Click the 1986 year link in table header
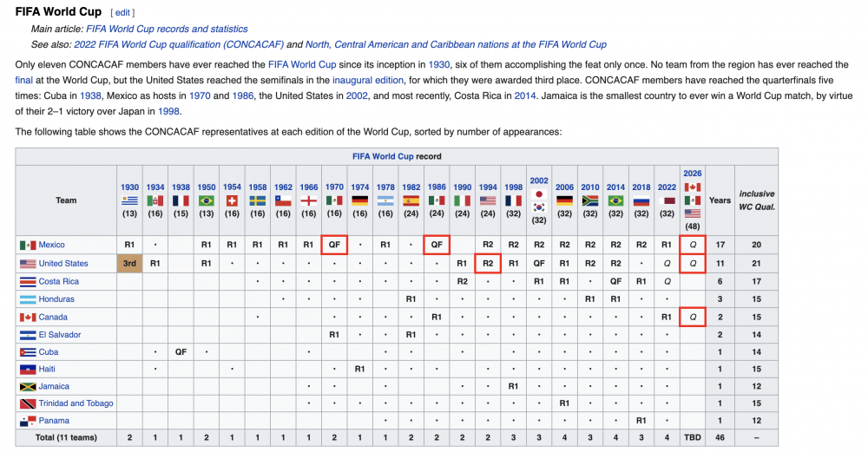The width and height of the screenshot is (868, 459). coord(437,187)
